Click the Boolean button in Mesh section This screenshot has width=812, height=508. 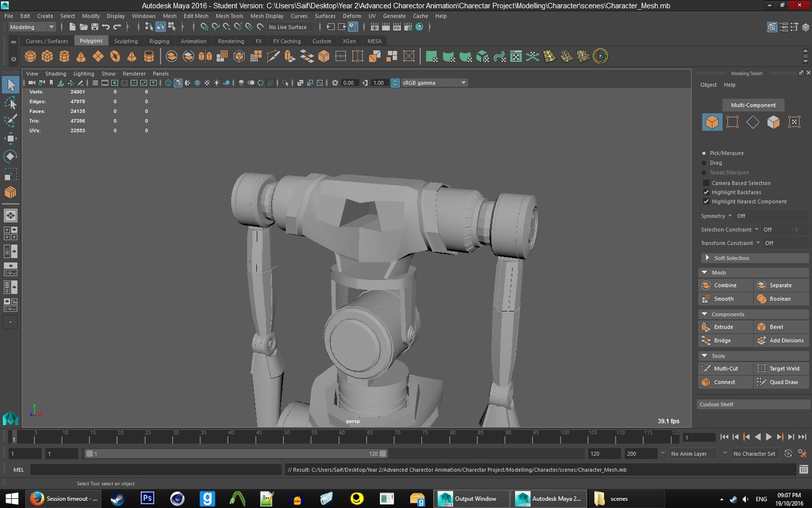[781, 299]
